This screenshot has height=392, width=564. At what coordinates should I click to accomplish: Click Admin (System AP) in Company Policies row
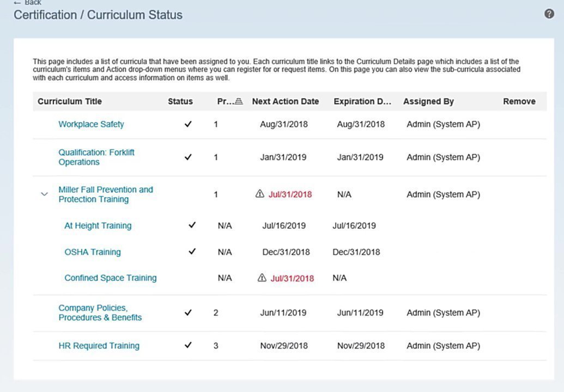[444, 313]
